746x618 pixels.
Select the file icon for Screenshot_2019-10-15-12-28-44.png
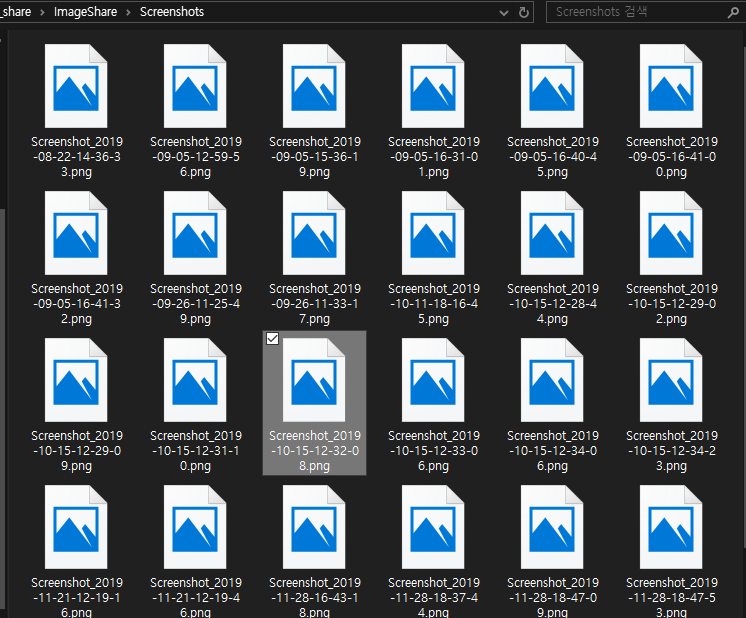click(x=552, y=233)
